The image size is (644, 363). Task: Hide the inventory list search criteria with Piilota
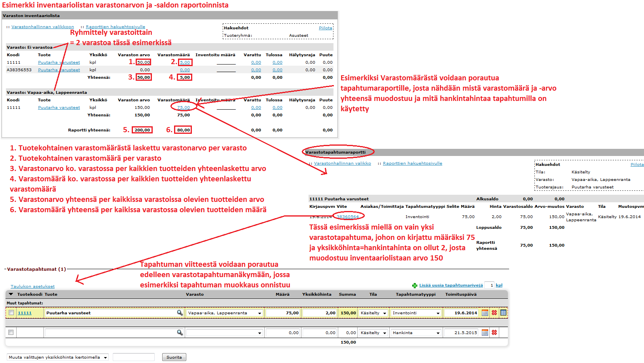(326, 28)
